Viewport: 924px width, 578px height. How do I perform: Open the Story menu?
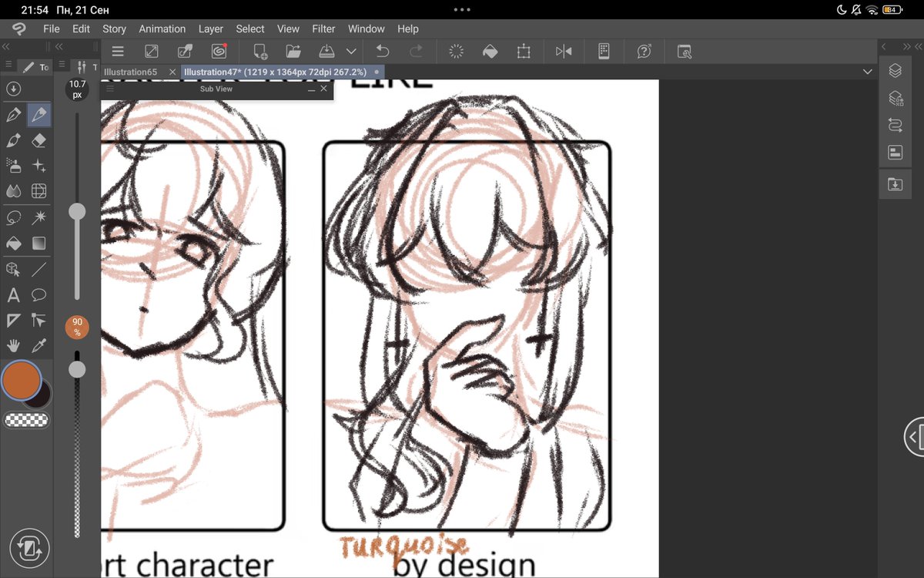click(x=114, y=29)
